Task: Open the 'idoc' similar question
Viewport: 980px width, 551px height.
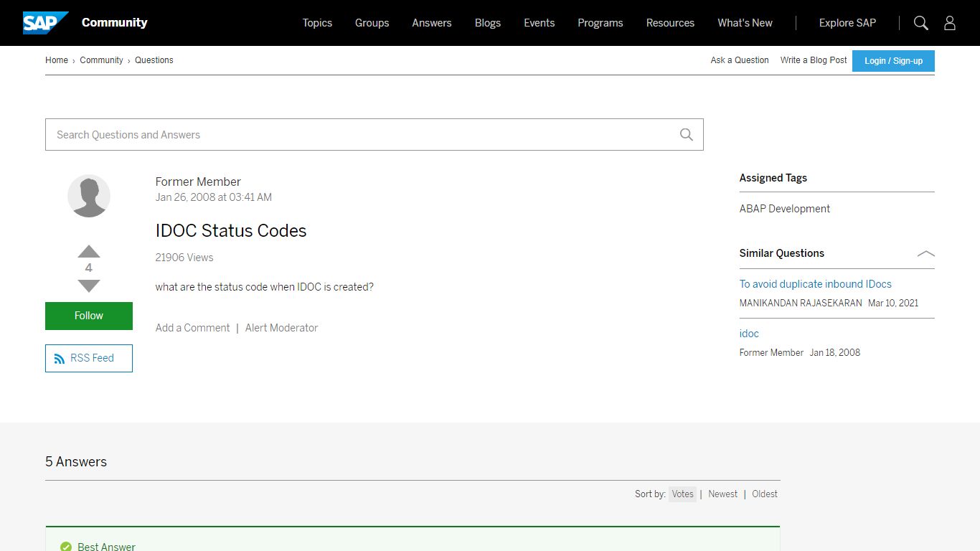Action: [749, 334]
